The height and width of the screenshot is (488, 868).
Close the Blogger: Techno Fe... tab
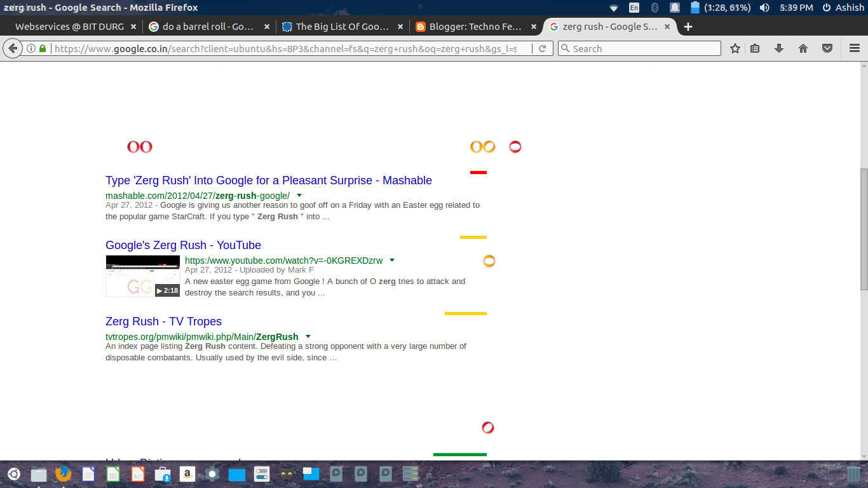tap(533, 27)
